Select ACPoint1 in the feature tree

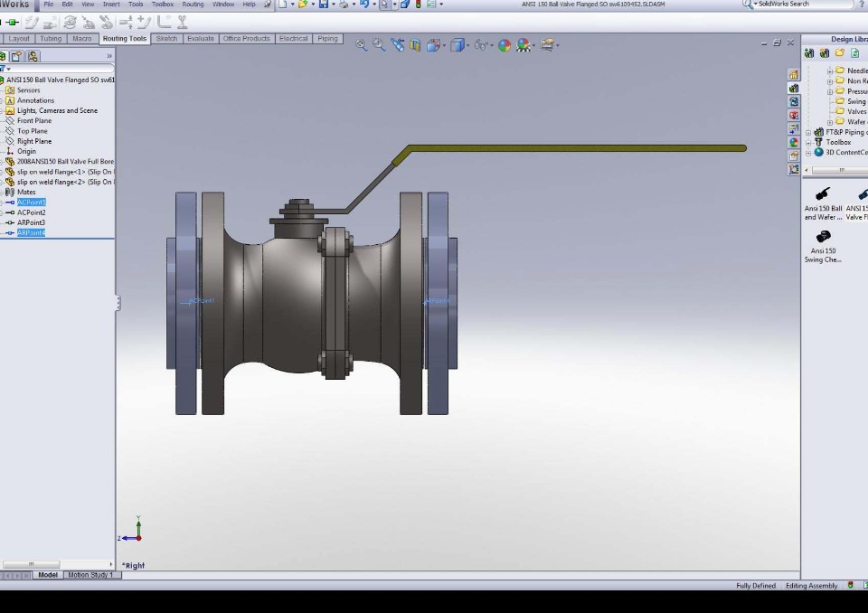(x=32, y=203)
